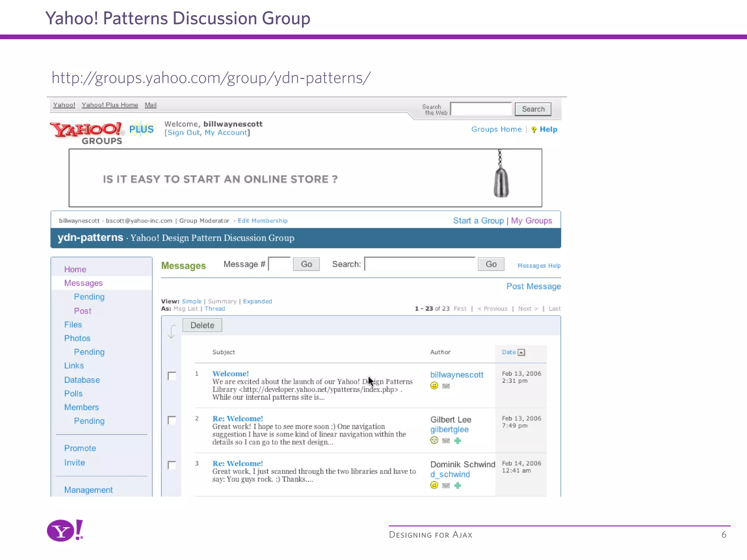The height and width of the screenshot is (560, 747).
Task: Open the Post Message link
Action: (533, 286)
